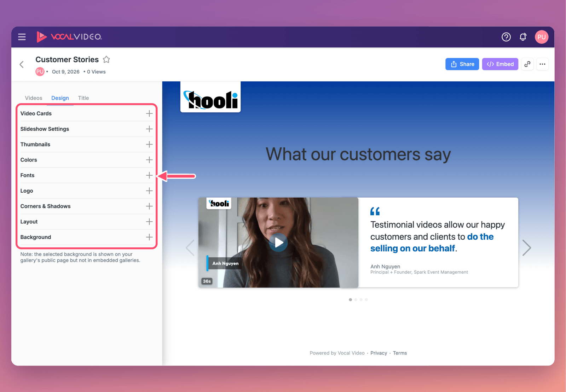
Task: Expand the Background section
Action: [x=87, y=237]
